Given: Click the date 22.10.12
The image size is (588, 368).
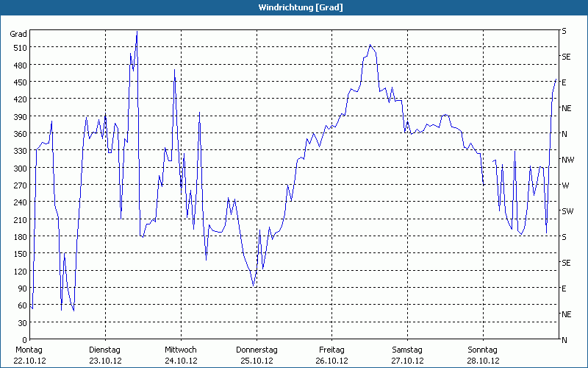Looking at the screenshot, I should click(29, 361).
